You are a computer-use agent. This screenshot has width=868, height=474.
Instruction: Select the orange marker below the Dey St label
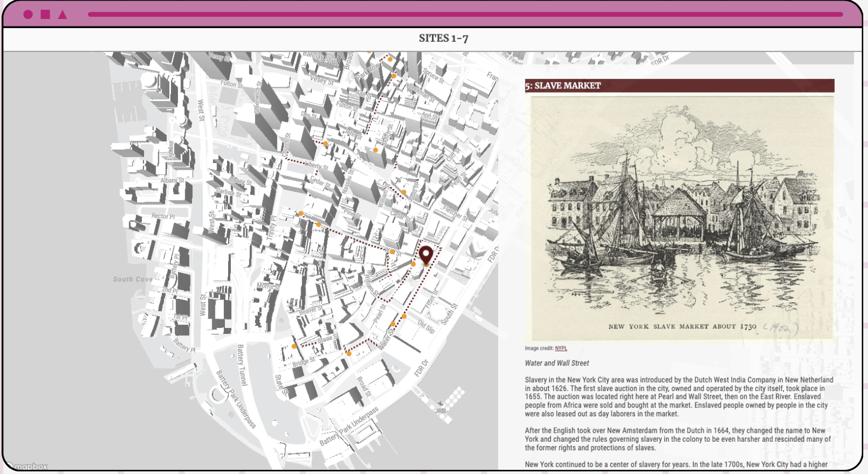[325, 144]
